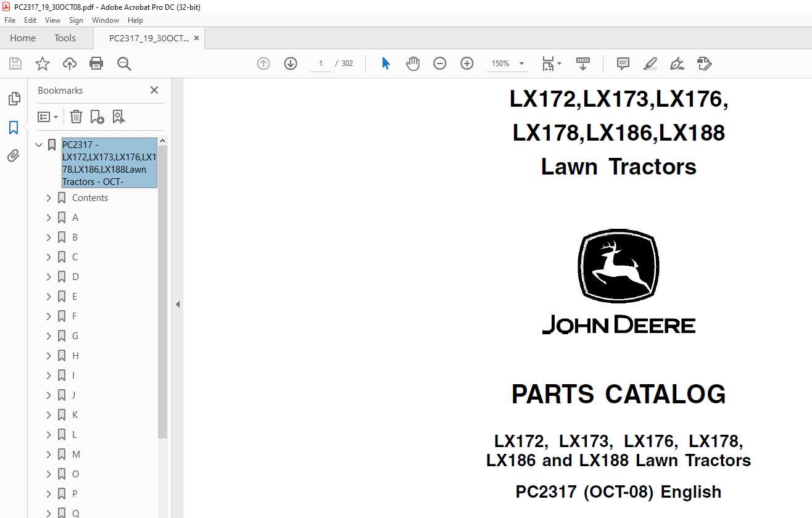Jump to bookmark L

click(75, 435)
